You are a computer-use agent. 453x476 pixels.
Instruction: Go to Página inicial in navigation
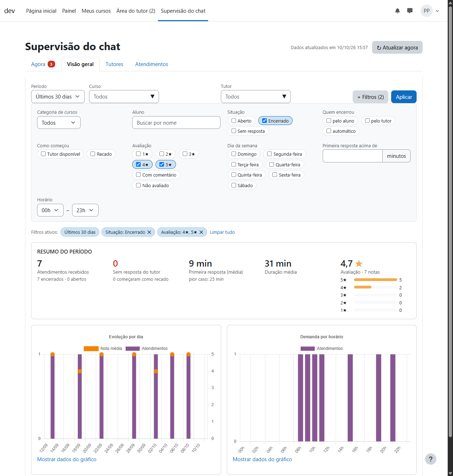41,11
